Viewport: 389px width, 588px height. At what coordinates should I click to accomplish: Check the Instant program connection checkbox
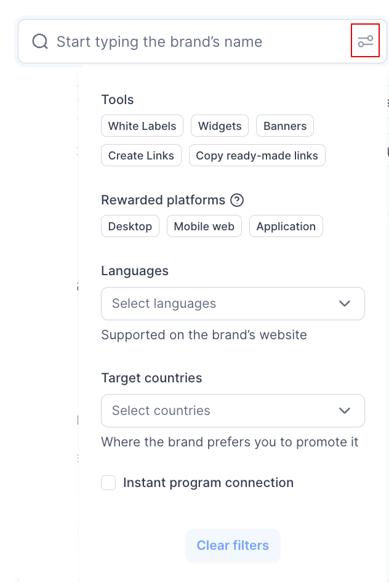tap(108, 483)
